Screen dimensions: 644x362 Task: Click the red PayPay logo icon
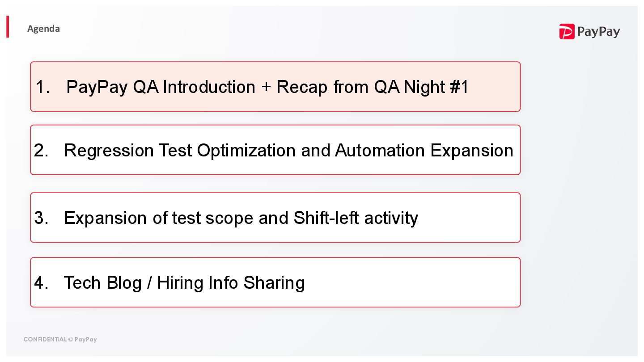pos(567,32)
